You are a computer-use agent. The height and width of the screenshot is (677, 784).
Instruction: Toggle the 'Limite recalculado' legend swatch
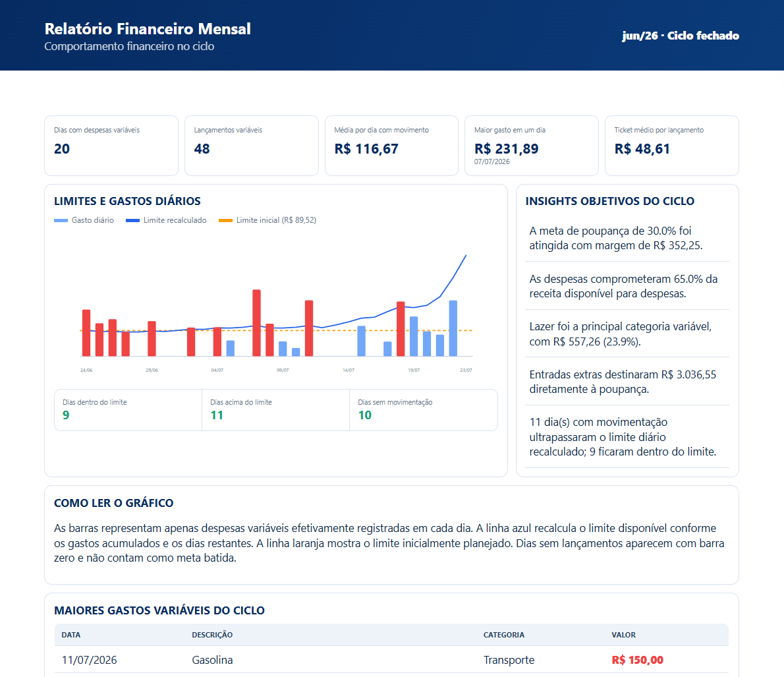(132, 220)
